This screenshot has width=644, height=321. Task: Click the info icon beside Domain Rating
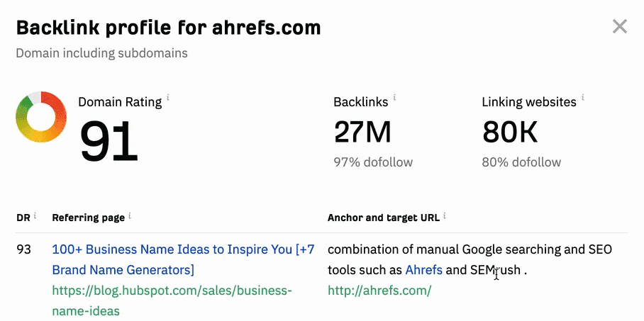tap(168, 97)
